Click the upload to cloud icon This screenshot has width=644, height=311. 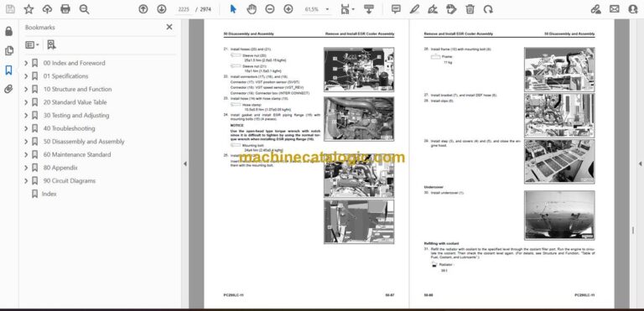[x=47, y=9]
